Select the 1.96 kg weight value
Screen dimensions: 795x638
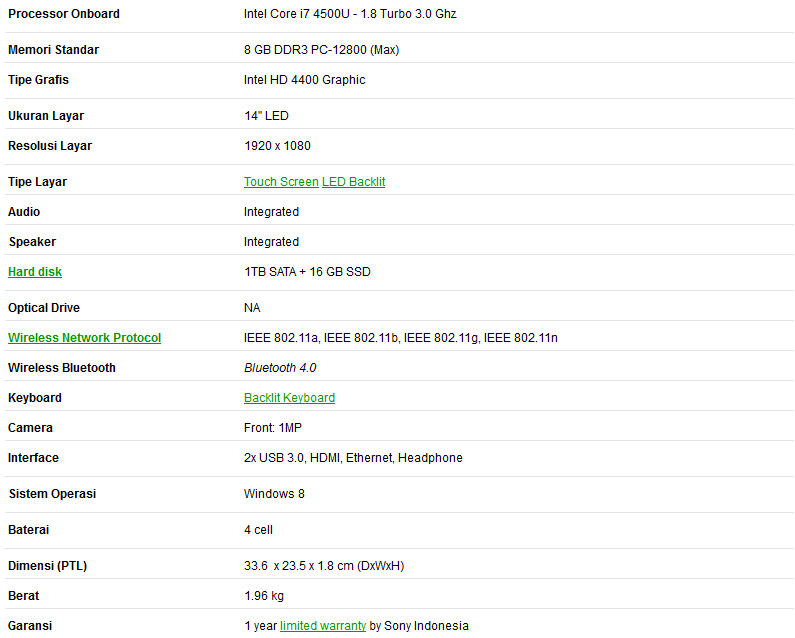[x=264, y=595]
